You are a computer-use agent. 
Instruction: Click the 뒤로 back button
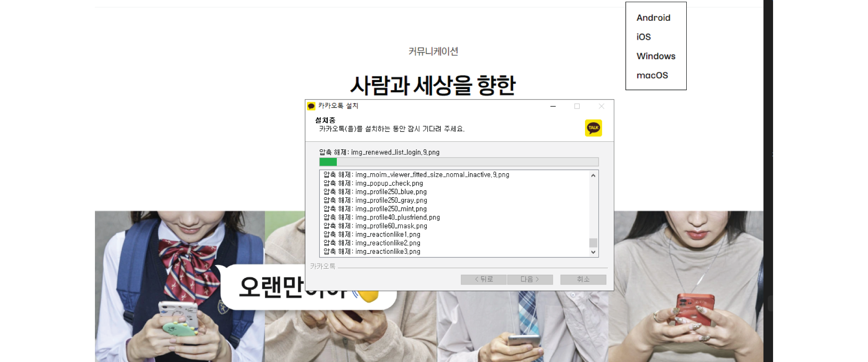pos(484,279)
